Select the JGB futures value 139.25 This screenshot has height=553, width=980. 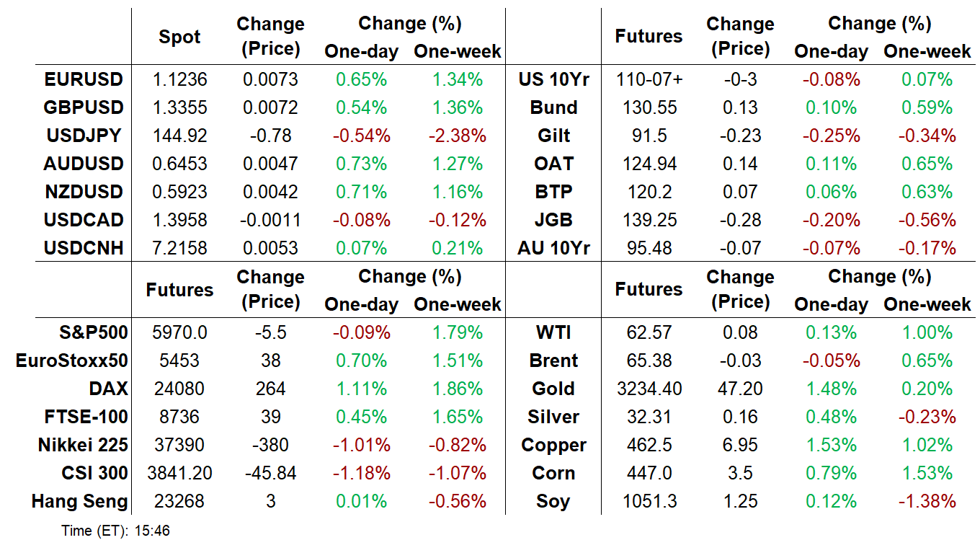(x=649, y=220)
